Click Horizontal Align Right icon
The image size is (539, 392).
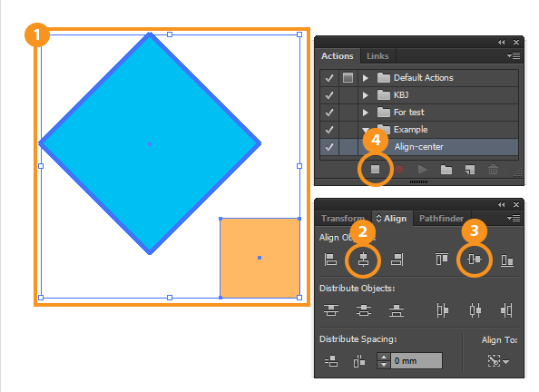tap(397, 260)
